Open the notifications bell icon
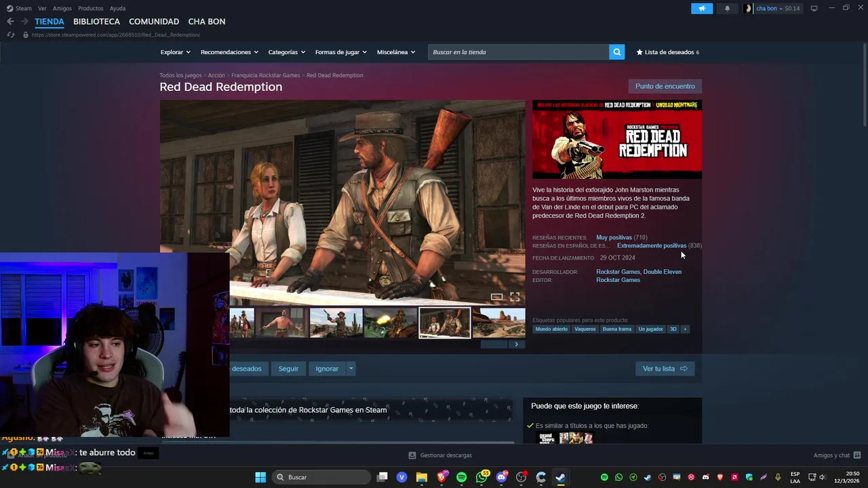 (728, 8)
